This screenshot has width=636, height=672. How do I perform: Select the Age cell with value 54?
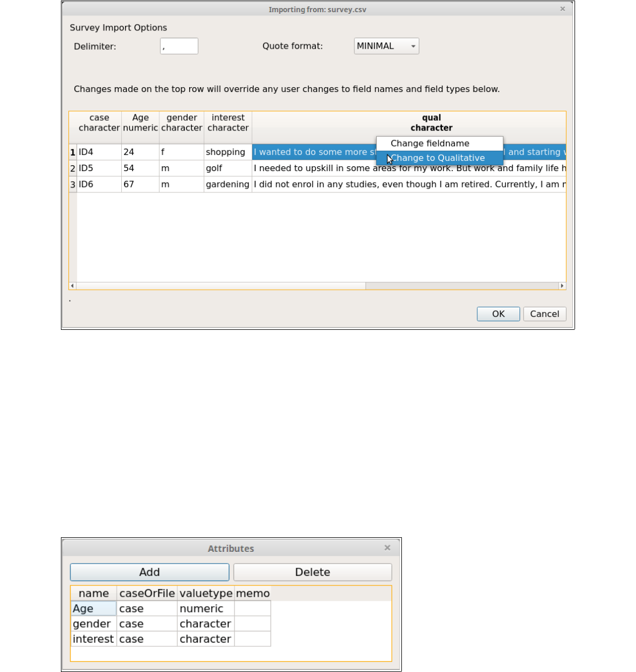point(141,168)
